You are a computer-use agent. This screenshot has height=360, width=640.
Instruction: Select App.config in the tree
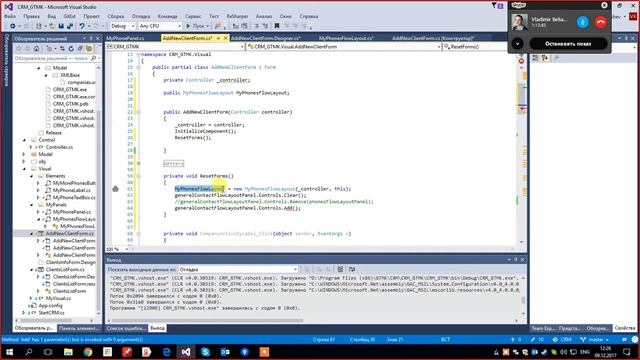click(x=51, y=305)
